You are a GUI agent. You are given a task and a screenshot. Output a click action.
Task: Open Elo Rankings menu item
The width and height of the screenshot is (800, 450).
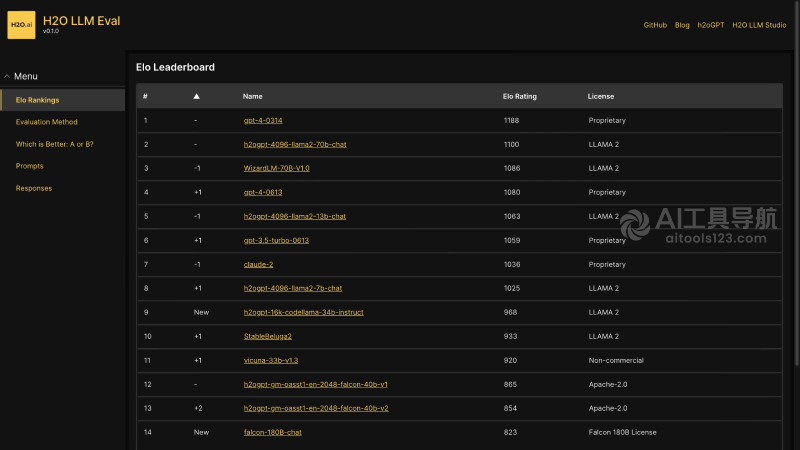(x=63, y=100)
